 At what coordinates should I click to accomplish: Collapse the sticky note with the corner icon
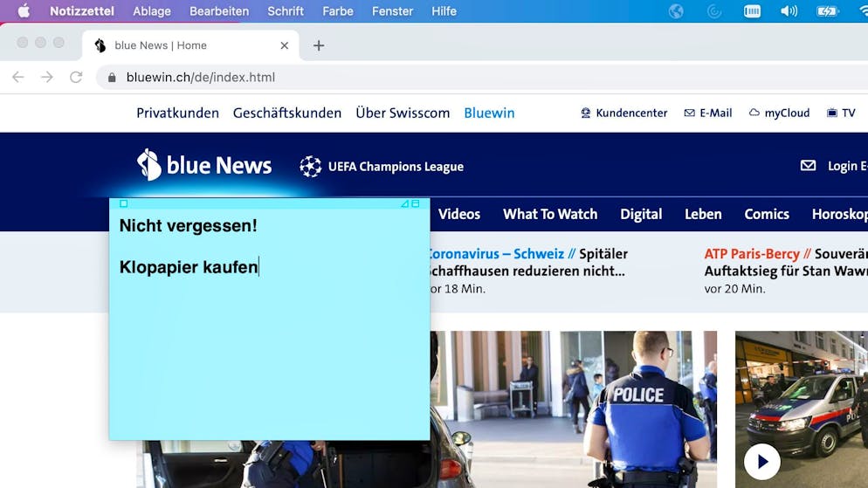click(x=416, y=203)
